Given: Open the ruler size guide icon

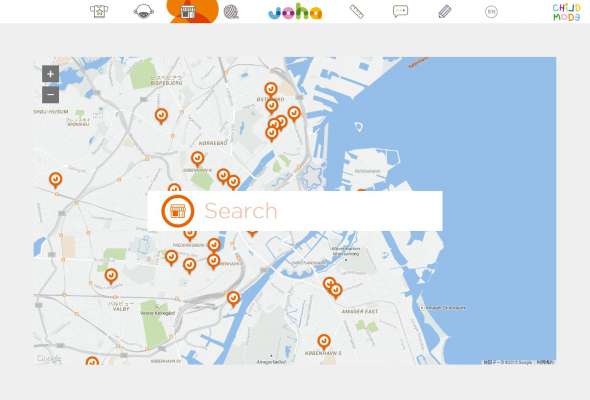Looking at the screenshot, I should pyautogui.click(x=356, y=11).
